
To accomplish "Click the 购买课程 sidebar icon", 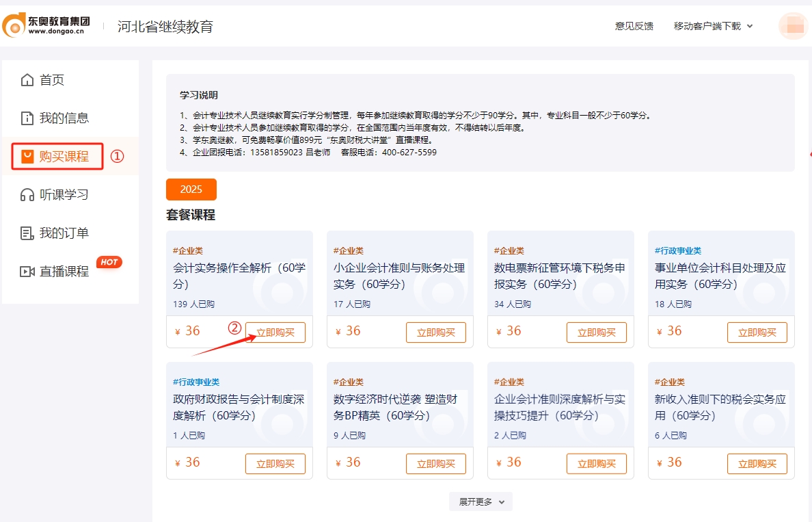I will click(x=26, y=156).
